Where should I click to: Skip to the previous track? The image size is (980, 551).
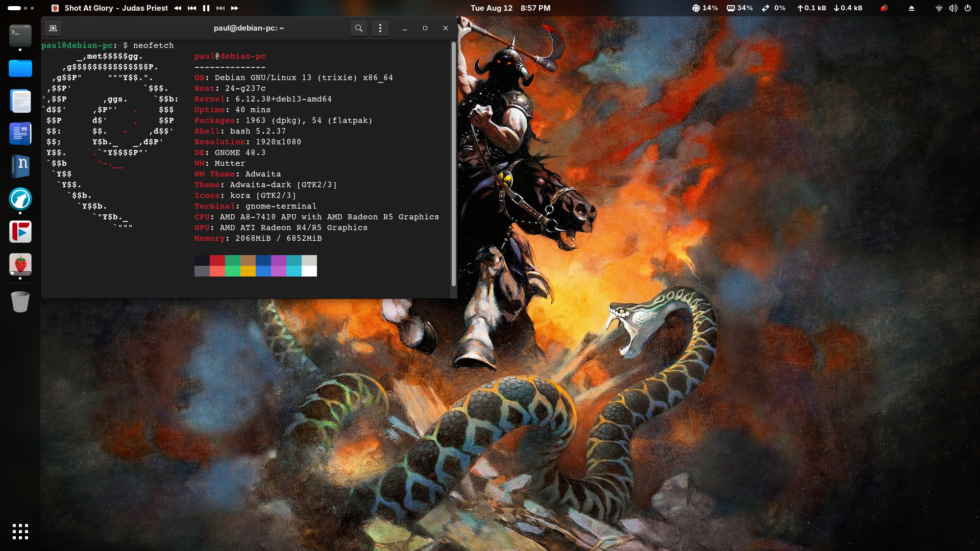192,8
